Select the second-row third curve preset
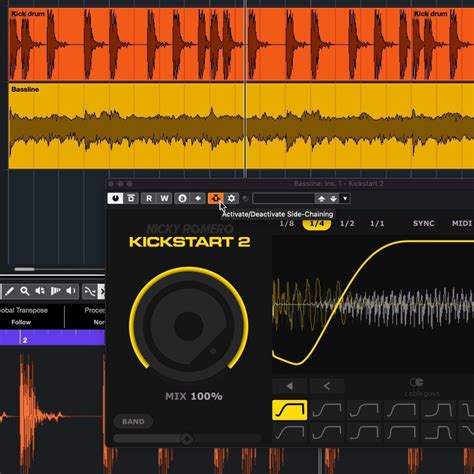Screen dimensions: 474x474 click(x=364, y=432)
